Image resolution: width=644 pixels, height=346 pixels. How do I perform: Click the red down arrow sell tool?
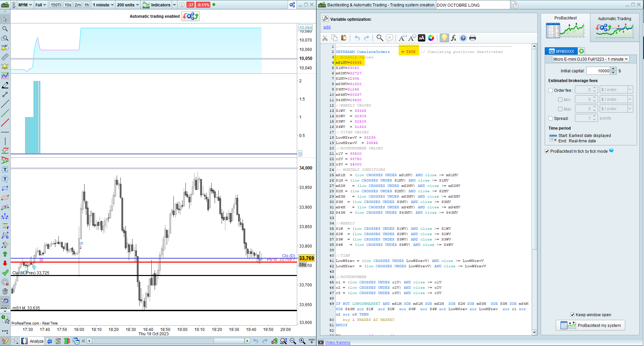pos(5,263)
